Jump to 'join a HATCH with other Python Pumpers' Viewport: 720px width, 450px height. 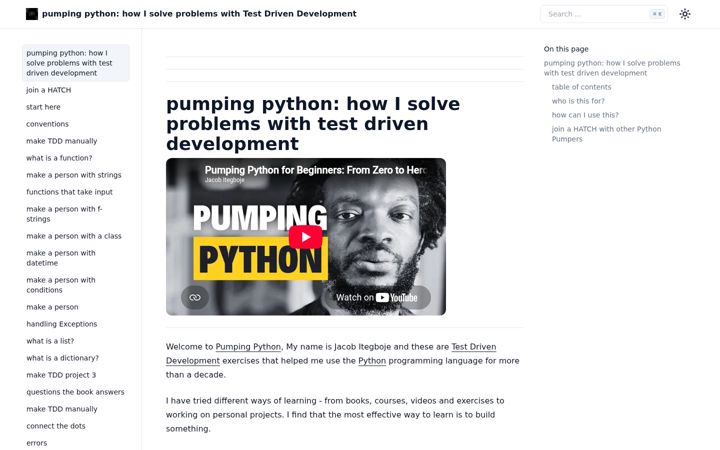point(606,134)
